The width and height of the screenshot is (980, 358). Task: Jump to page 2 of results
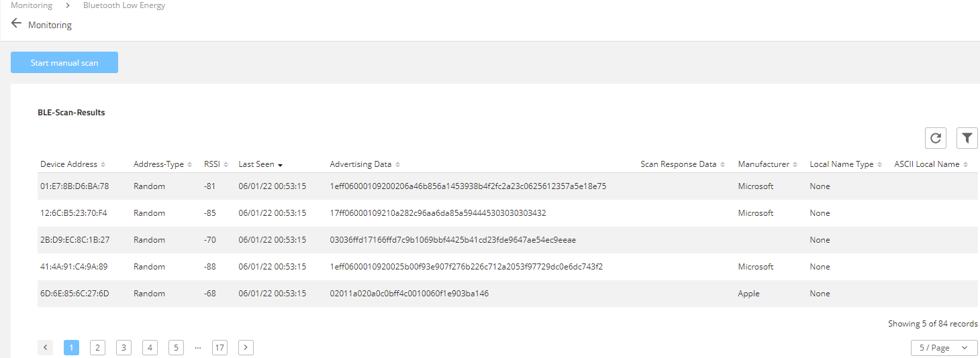pos(97,347)
